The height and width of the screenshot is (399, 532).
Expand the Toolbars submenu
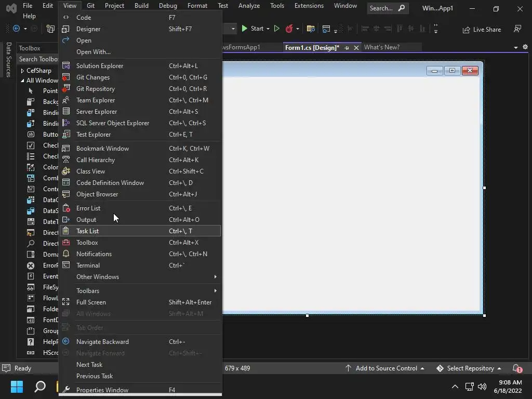click(x=140, y=291)
